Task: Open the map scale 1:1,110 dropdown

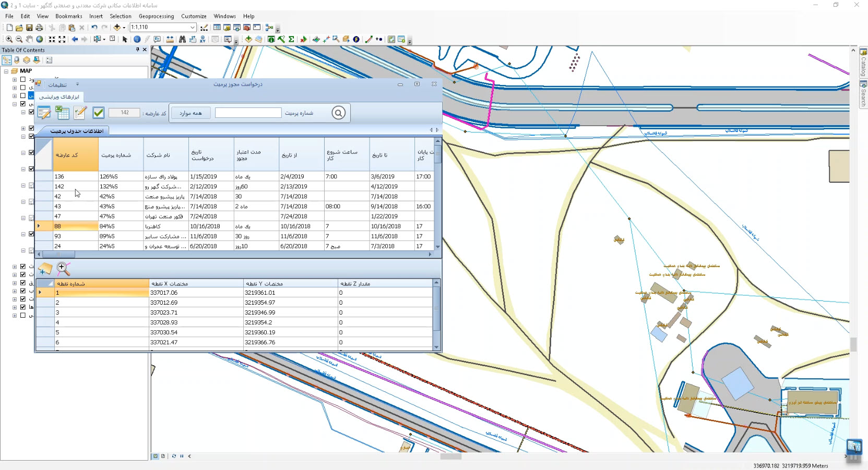Action: 193,27
